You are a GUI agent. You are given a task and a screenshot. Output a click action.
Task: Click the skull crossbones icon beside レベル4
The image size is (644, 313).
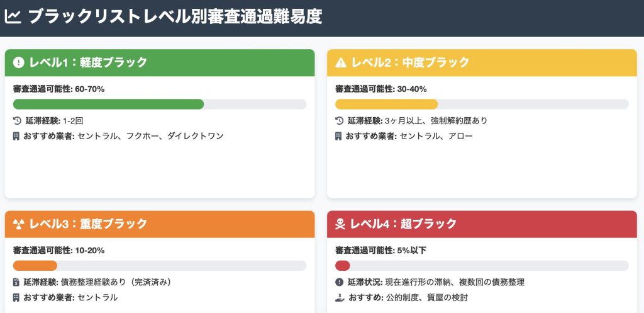tap(340, 224)
